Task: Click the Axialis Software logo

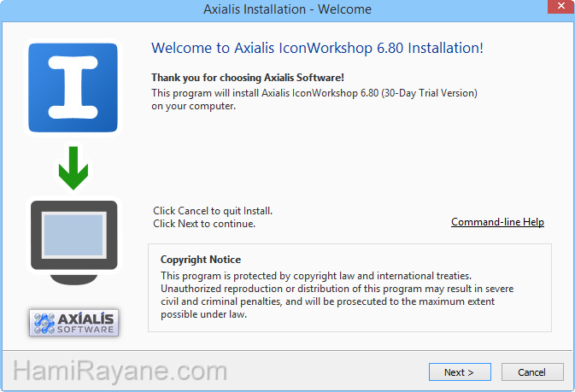Action: click(x=73, y=323)
